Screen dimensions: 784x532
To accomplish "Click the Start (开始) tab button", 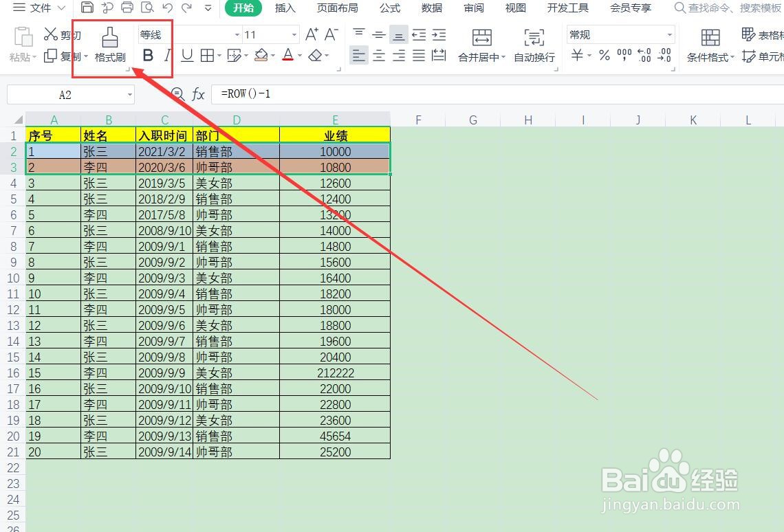I will point(243,8).
